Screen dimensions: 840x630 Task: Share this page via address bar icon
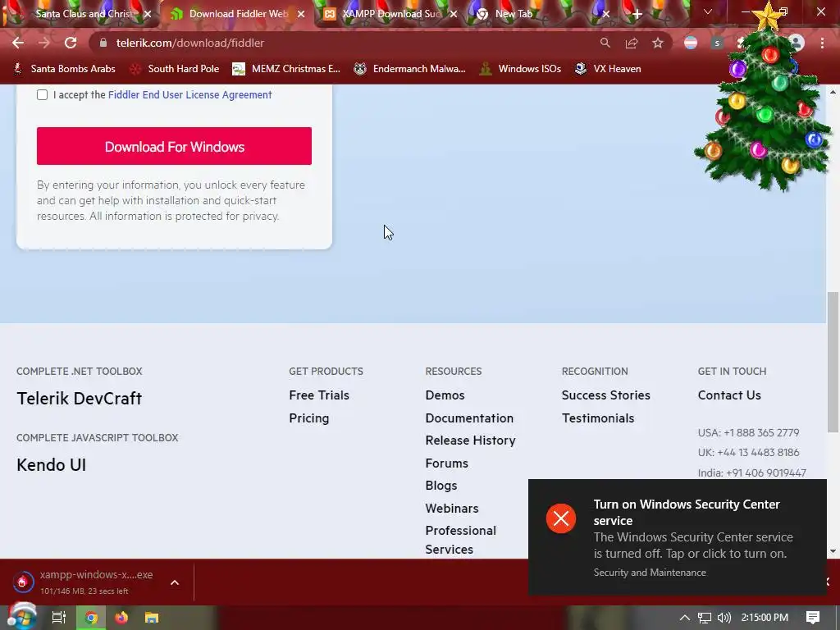(x=632, y=43)
